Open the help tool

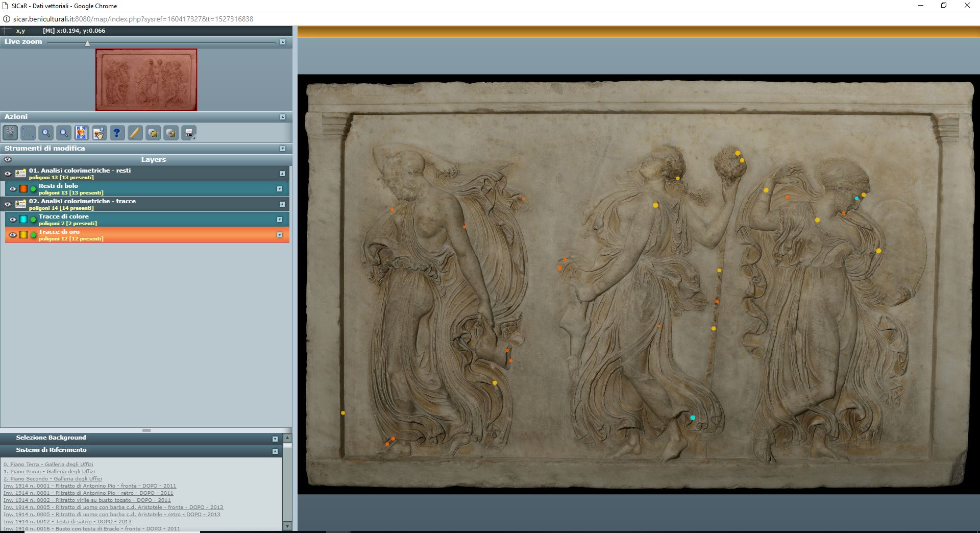(117, 133)
